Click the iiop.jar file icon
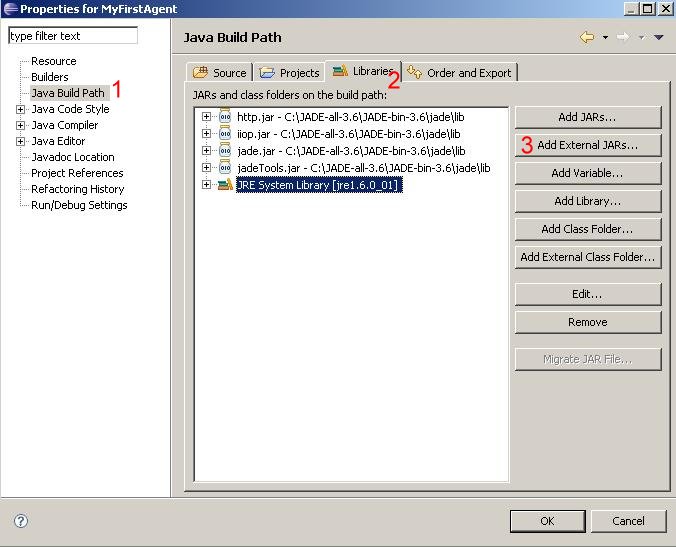Viewport: 676px width, 547px height. pos(225,134)
